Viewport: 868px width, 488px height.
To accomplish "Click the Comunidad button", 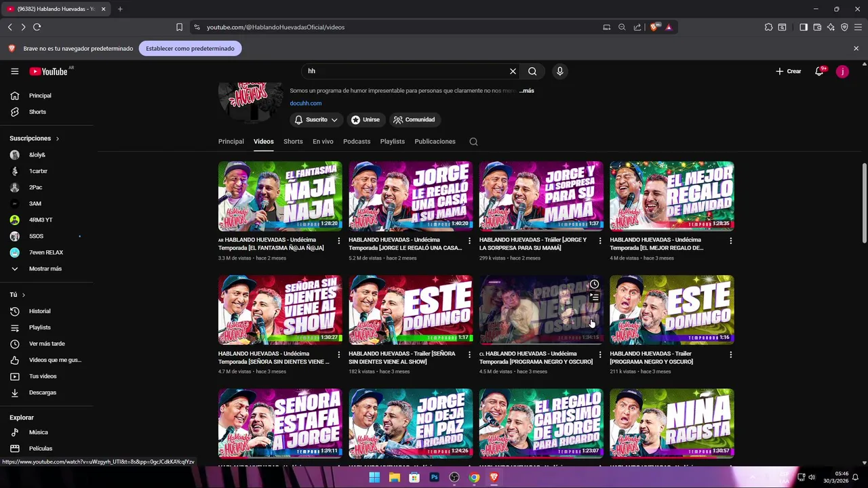I will [x=414, y=119].
